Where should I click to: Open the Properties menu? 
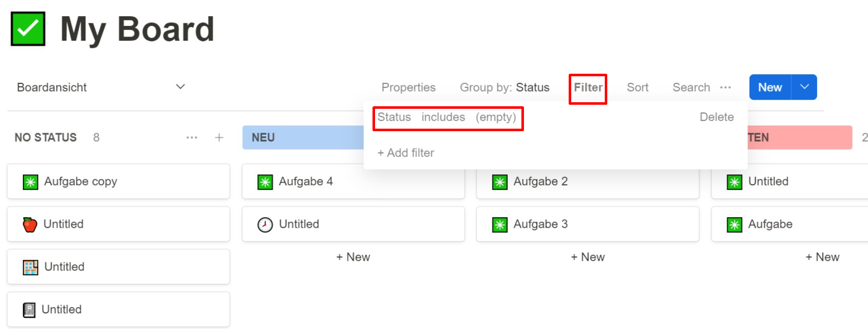pos(408,87)
